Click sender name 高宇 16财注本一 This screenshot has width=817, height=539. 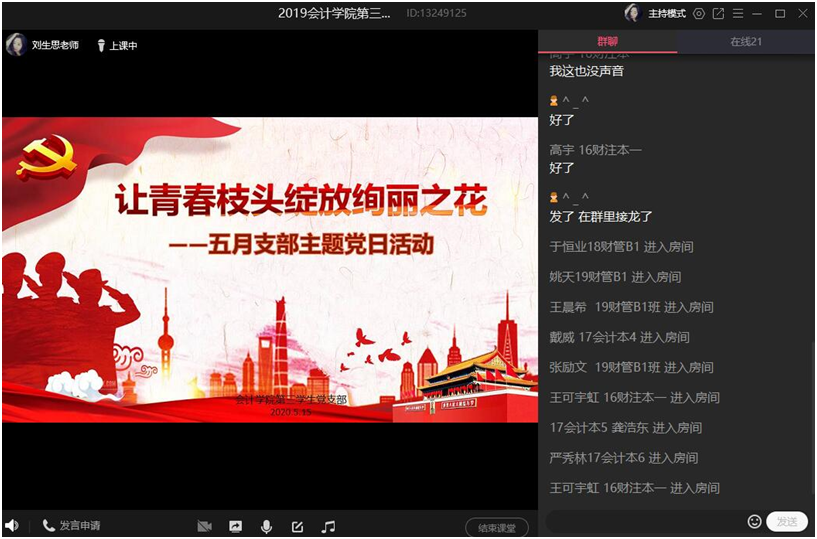[596, 150]
